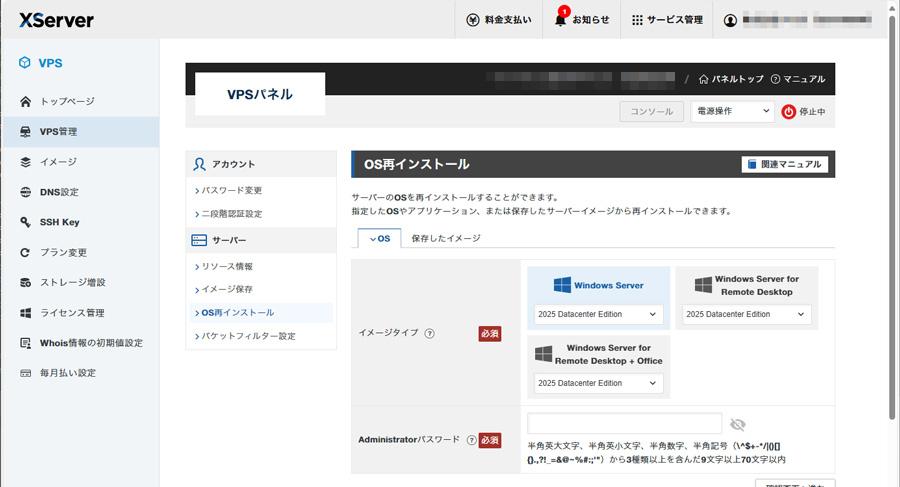This screenshot has width=900, height=487.
Task: Open パケットフィルター設定 in the panel menu
Action: coord(248,337)
